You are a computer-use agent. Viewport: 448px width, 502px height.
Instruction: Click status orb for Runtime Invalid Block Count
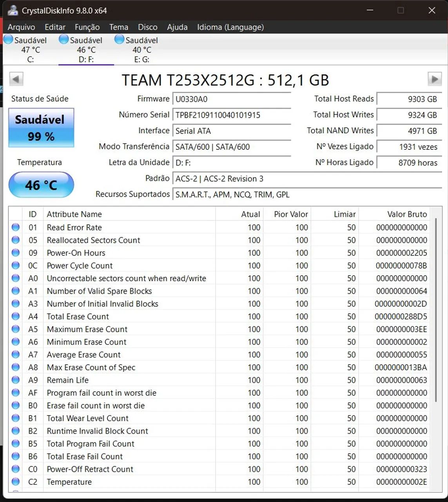coord(16,431)
